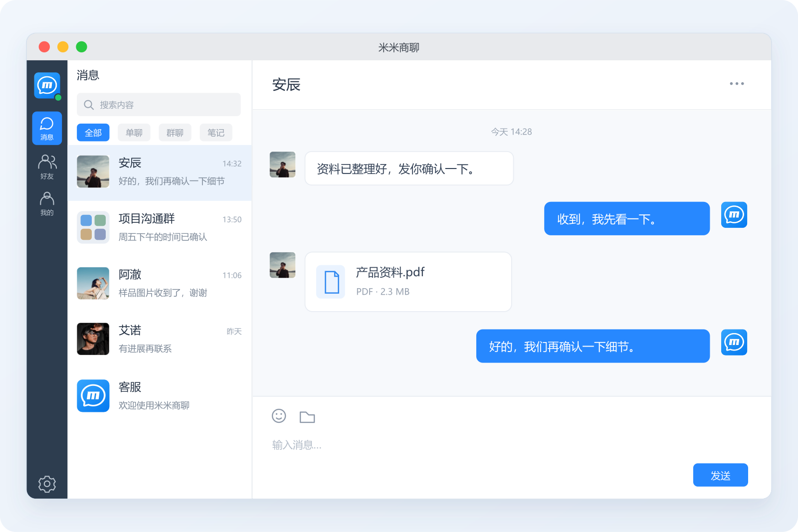Click 安辰's avatar beside 资料已整理好 message
This screenshot has height=532, width=798.
click(282, 165)
